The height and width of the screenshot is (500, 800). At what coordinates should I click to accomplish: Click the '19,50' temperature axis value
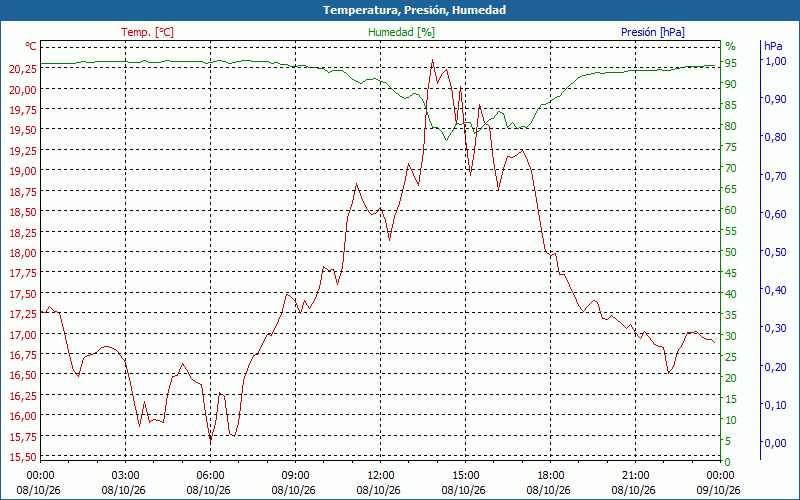pyautogui.click(x=23, y=130)
